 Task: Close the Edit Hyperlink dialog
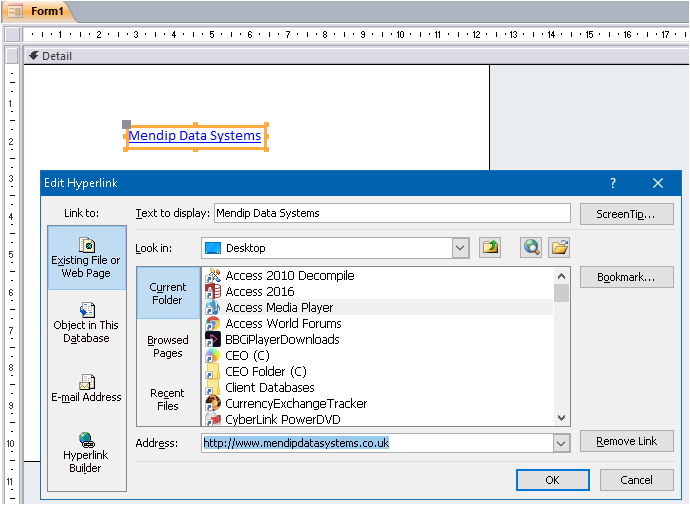[658, 183]
